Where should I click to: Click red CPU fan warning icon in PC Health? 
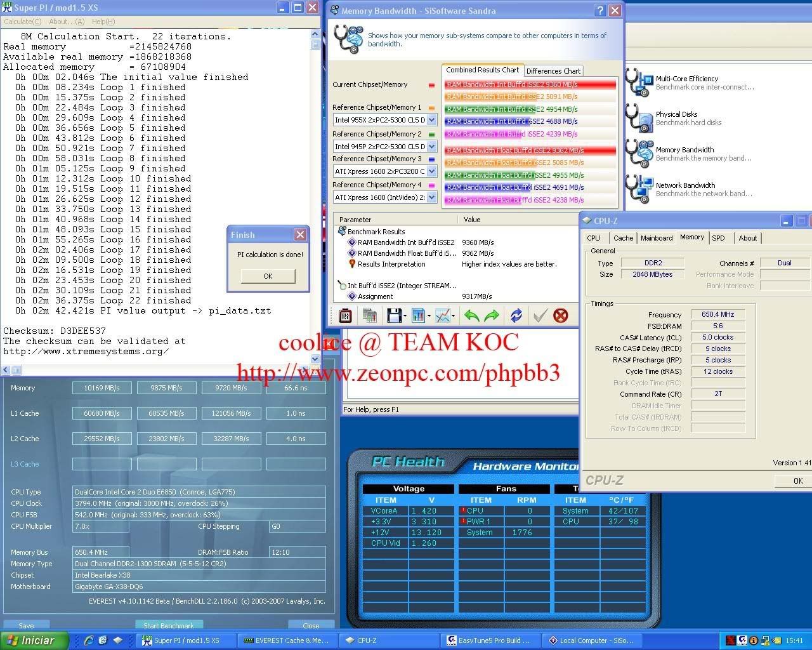[463, 510]
